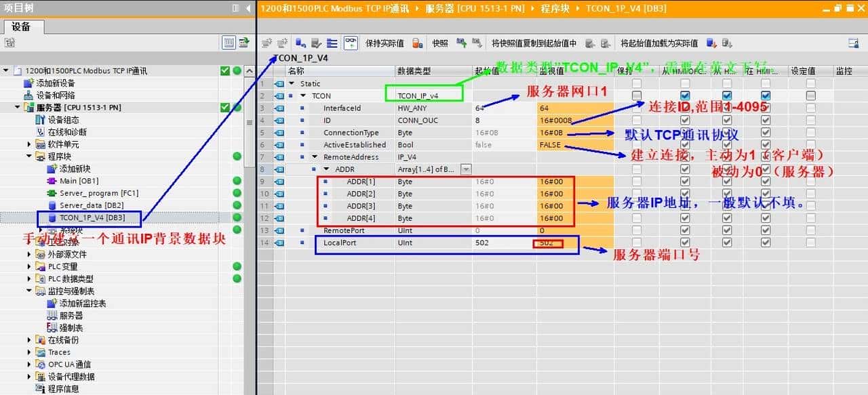Click the icon right of 将起始值加载为实际值
This screenshot has width=868, height=395.
pyautogui.click(x=711, y=43)
